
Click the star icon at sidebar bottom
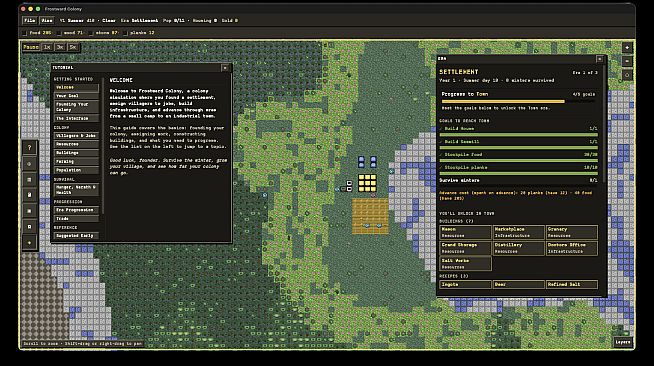click(29, 243)
